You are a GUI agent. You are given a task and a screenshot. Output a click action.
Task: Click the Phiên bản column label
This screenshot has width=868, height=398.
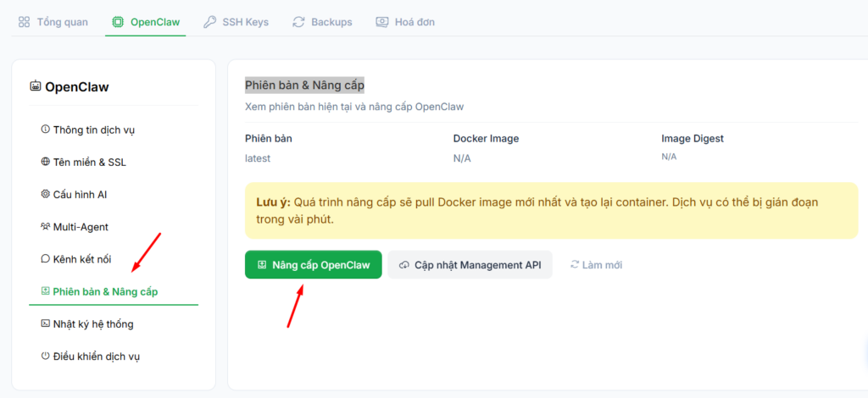click(x=269, y=139)
